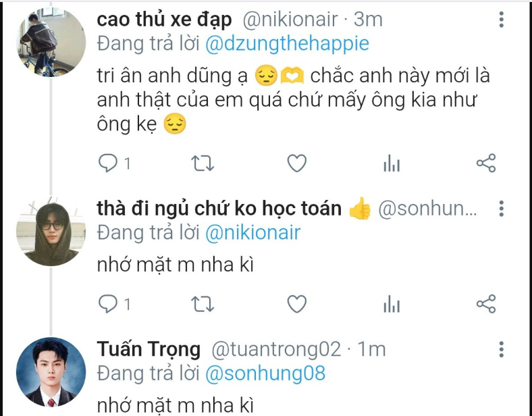532x416 pixels.
Task: Reply to the thà đi ngủ tweet
Action: (x=108, y=305)
